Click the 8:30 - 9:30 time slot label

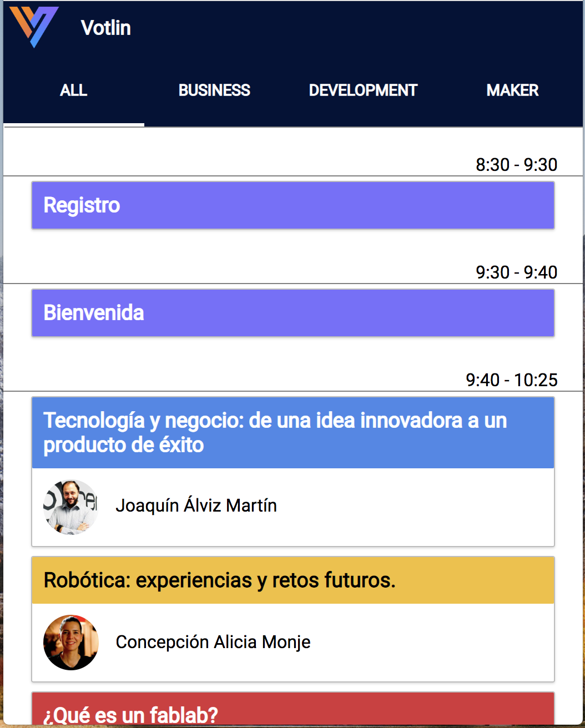pyautogui.click(x=517, y=165)
